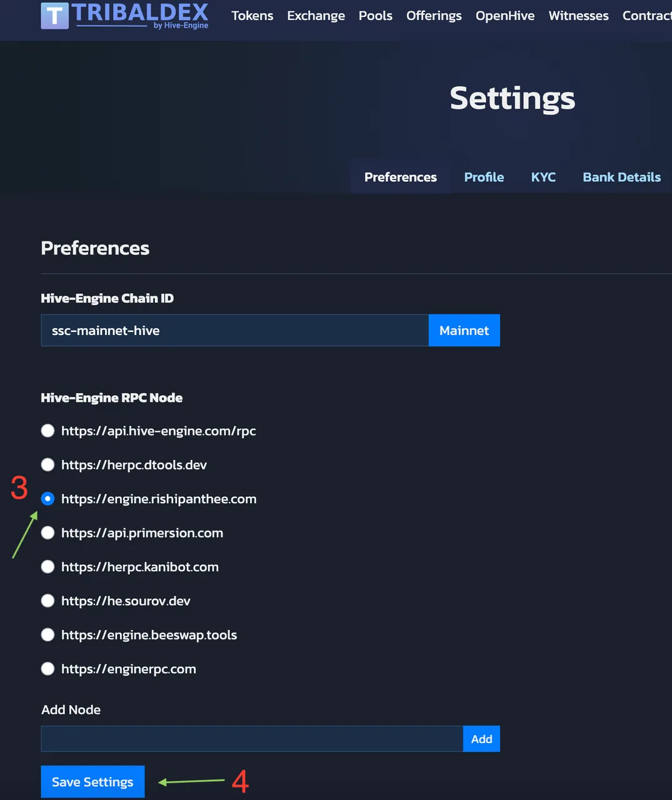Viewport: 672px width, 800px height.
Task: Open the KYC tab
Action: click(543, 177)
